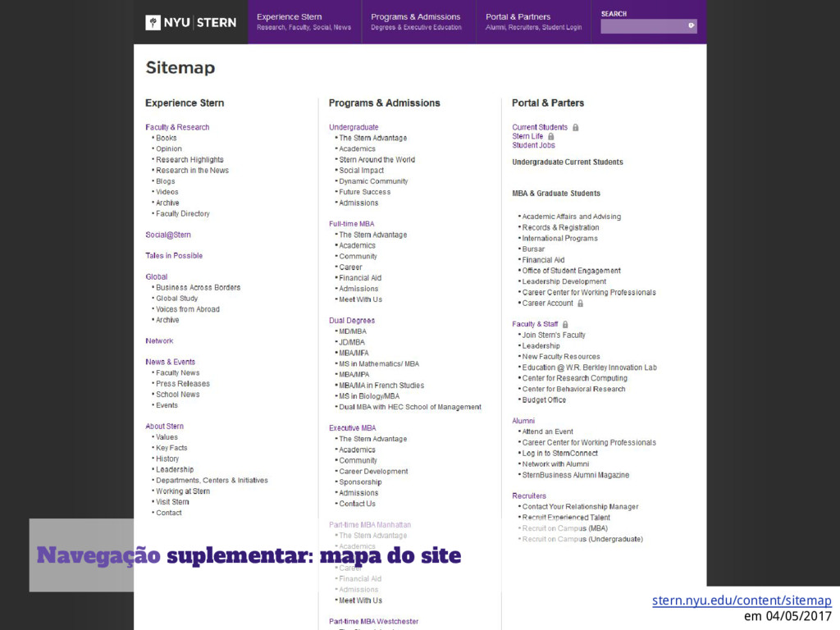The width and height of the screenshot is (840, 630).
Task: Open the Opinion link
Action: 169,149
